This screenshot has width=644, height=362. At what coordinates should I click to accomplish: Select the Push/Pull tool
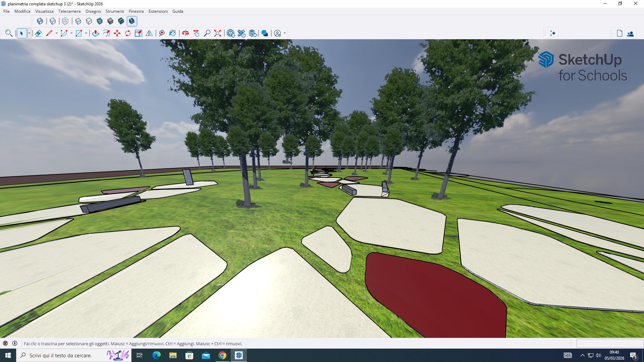tap(96, 33)
